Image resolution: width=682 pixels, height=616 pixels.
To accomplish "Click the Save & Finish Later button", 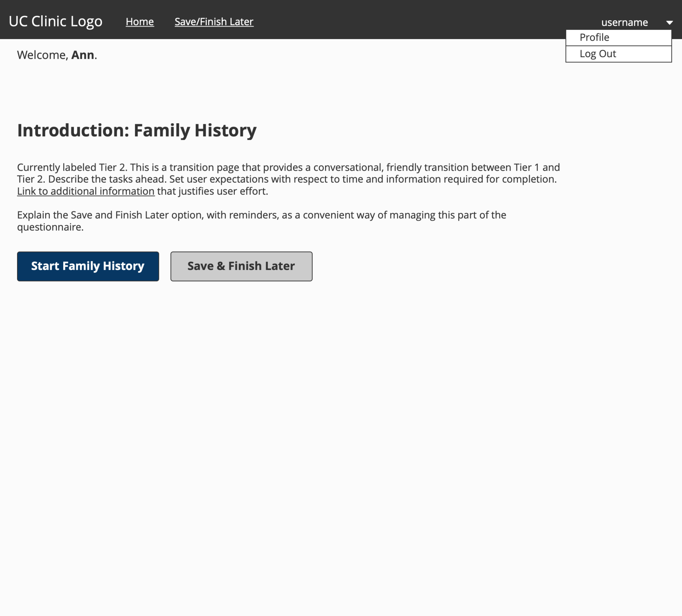I will (241, 266).
